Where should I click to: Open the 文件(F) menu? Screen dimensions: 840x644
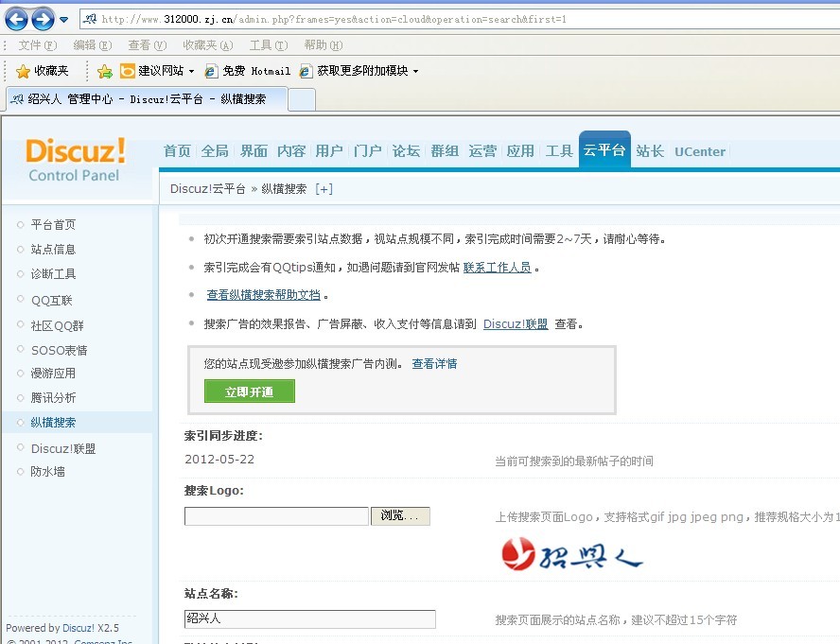pos(37,45)
